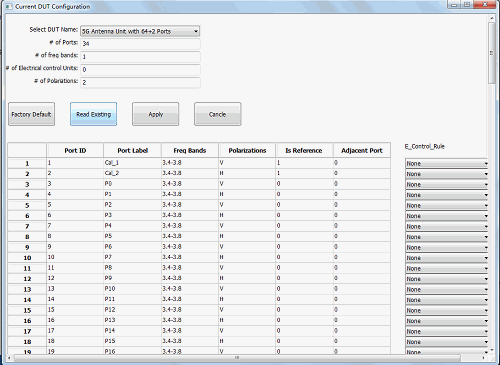The height and width of the screenshot is (365, 500).
Task: Click the # of freq bands field
Action: [x=140, y=57]
